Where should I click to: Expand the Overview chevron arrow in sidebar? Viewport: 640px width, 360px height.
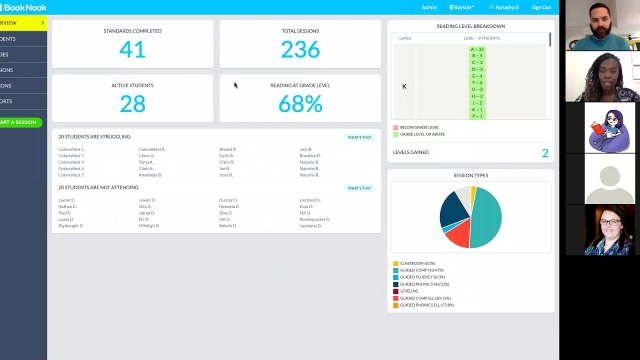(x=43, y=23)
